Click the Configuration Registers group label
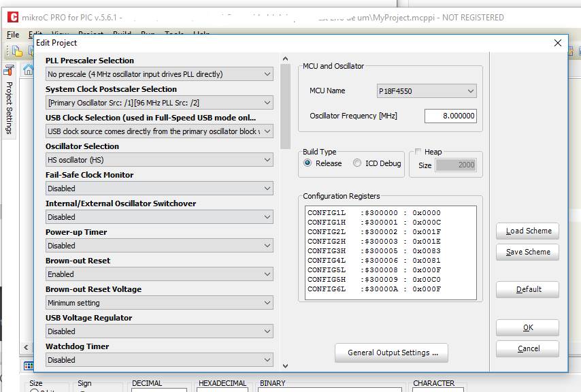Viewport: 581px width, 392px height. click(342, 196)
